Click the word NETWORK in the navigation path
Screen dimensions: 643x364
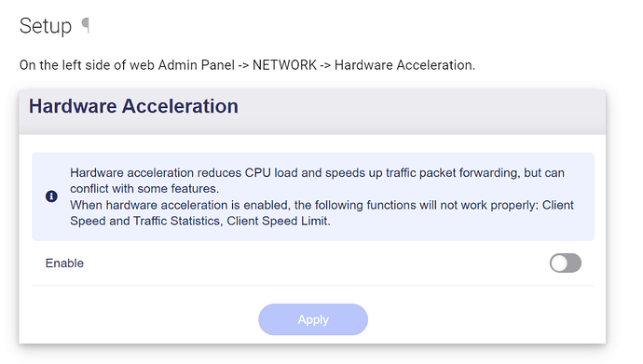tap(284, 65)
